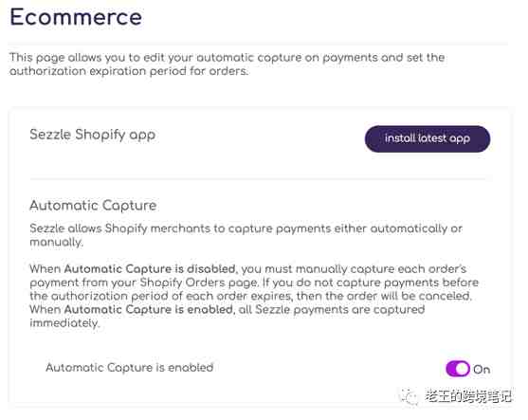Click the word immediately ending the paragraph
The image size is (528, 420).
[x=64, y=323]
